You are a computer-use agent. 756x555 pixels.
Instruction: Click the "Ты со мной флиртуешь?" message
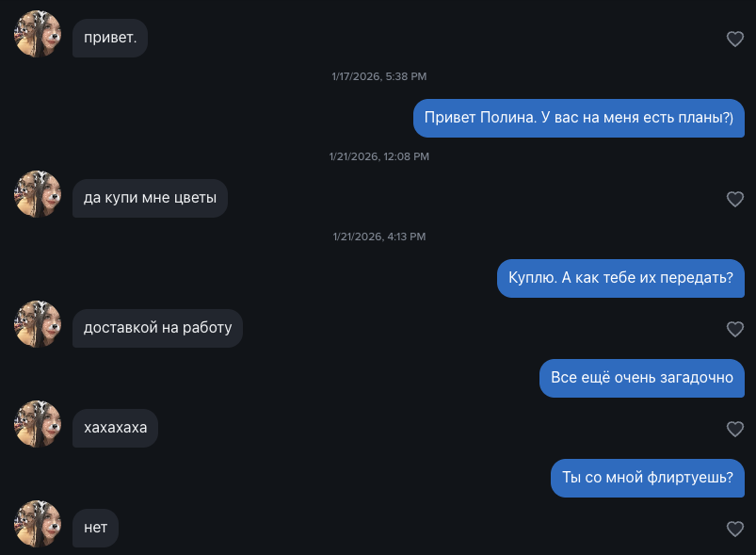click(x=647, y=478)
